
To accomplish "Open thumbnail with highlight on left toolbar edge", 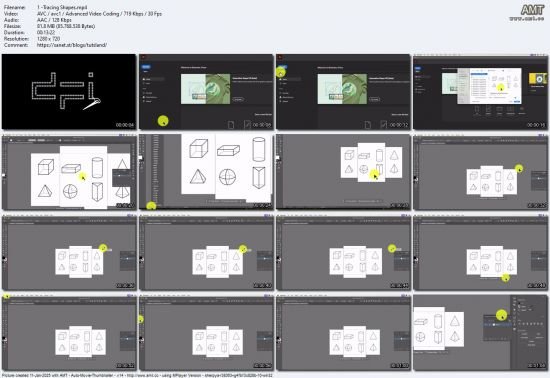I will pos(206,333).
